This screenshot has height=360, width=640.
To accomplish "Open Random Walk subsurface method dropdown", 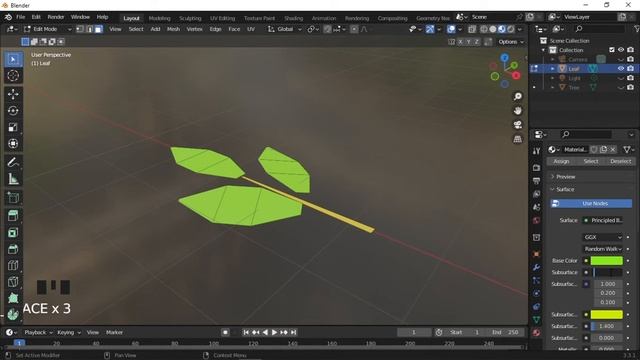I will coord(603,249).
